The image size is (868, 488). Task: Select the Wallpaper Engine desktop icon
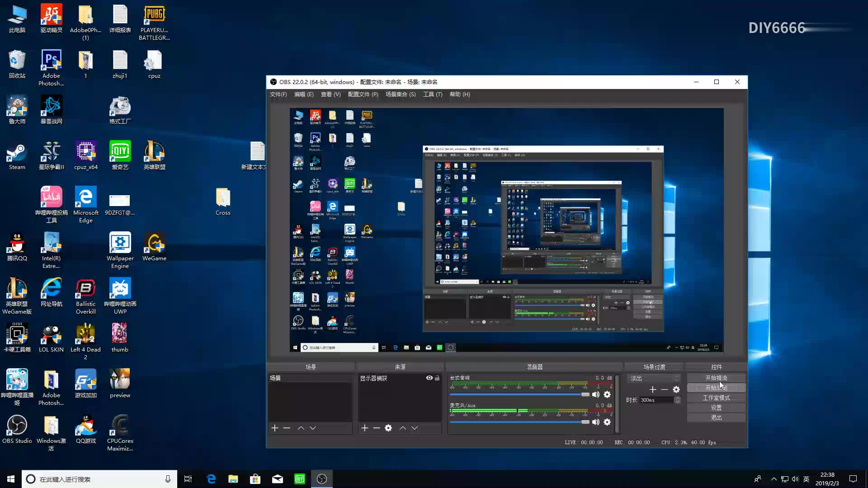point(120,250)
